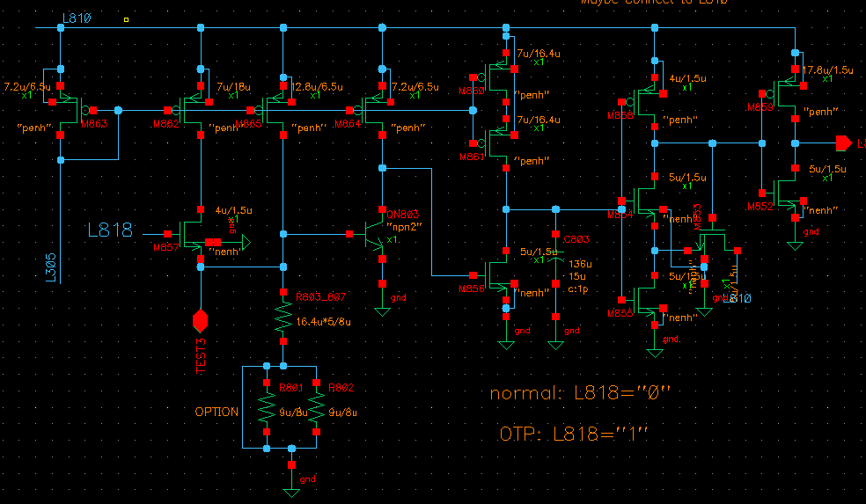Click the 17.8u/1.5u size label
This screenshot has width=866, height=504.
(828, 70)
